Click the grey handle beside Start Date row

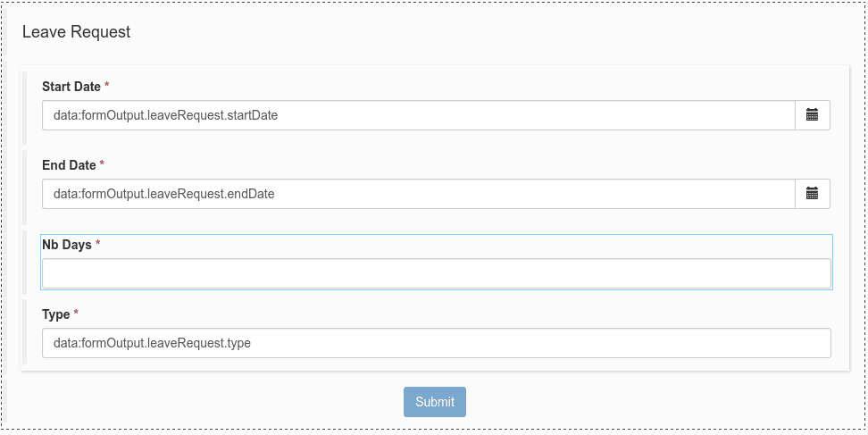pos(25,108)
